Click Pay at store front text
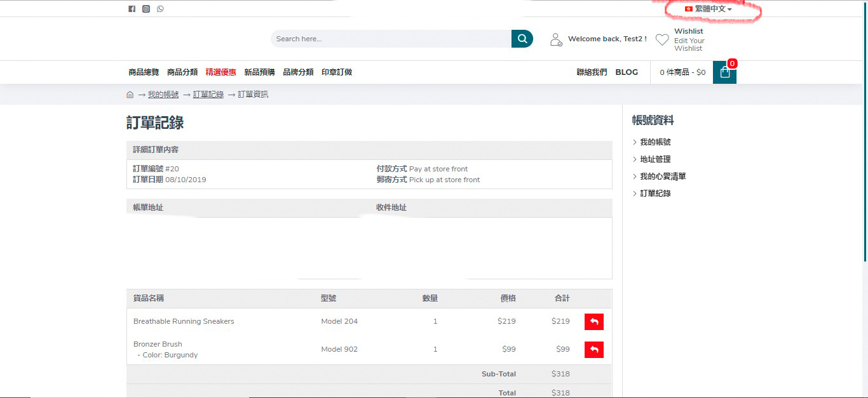This screenshot has height=398, width=868. pos(438,169)
